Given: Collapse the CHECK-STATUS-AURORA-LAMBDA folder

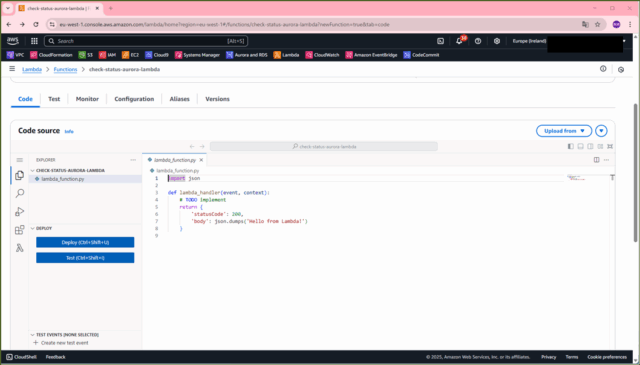Looking at the screenshot, I should click(33, 170).
